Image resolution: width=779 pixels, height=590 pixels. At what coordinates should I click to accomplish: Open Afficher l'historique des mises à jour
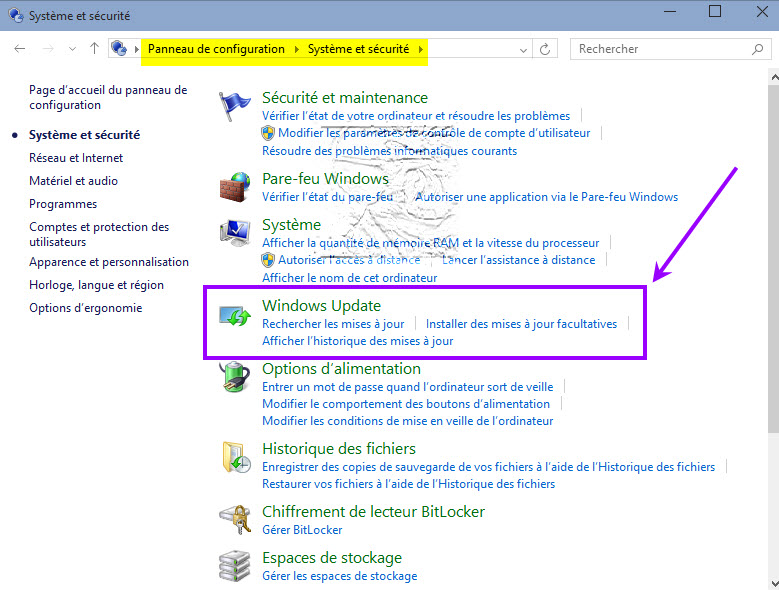point(357,341)
